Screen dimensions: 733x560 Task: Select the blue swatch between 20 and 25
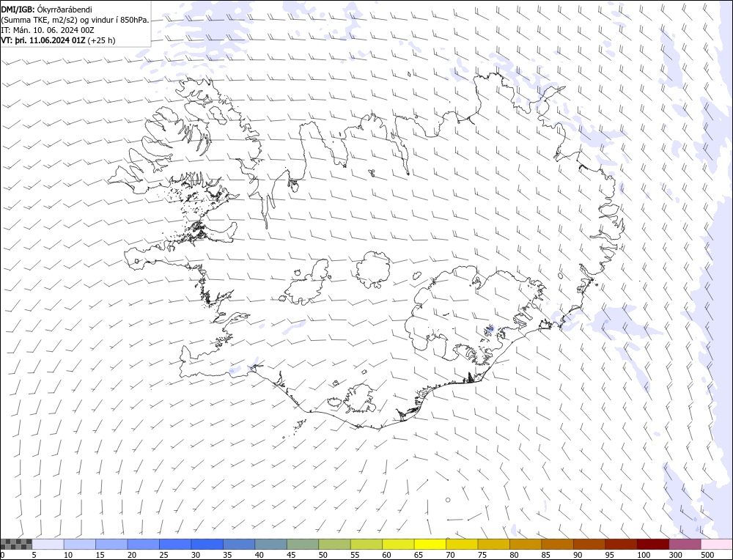coord(144,544)
